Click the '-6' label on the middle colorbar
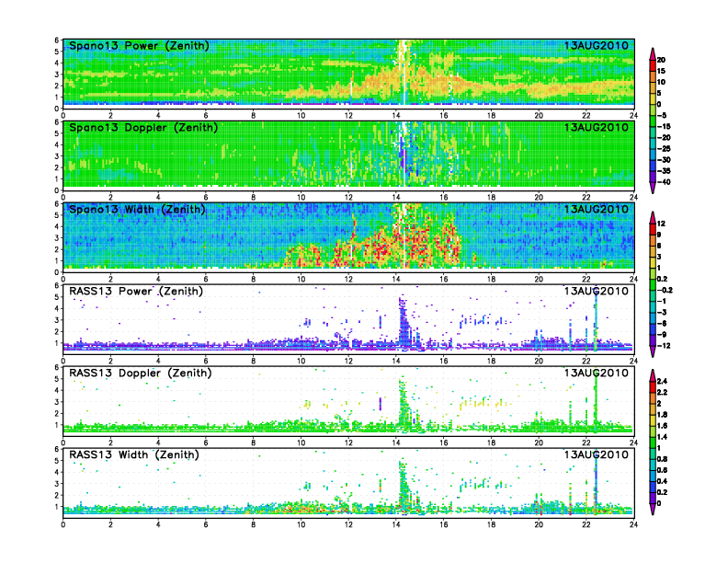This screenshot has width=728, height=563. [x=662, y=324]
